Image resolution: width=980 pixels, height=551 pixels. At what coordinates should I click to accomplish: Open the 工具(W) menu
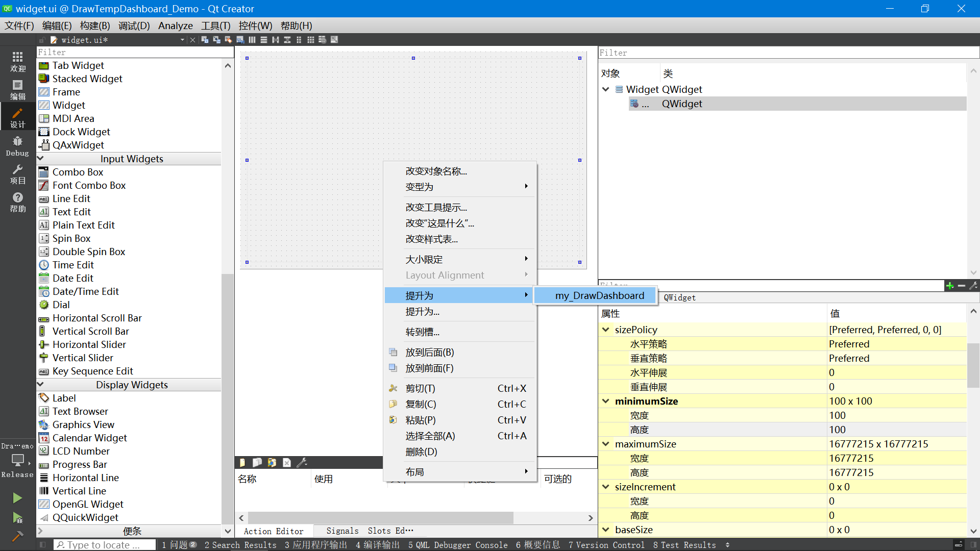point(215,26)
